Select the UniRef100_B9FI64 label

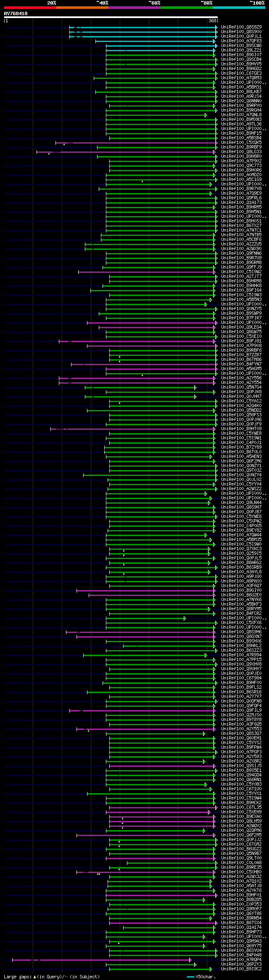(241, 290)
